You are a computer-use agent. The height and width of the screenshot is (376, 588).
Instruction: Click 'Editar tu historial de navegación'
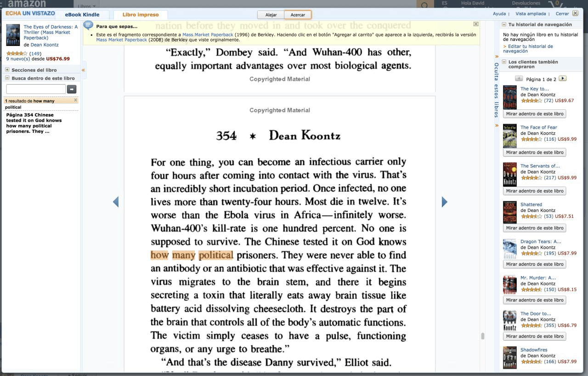tap(528, 49)
